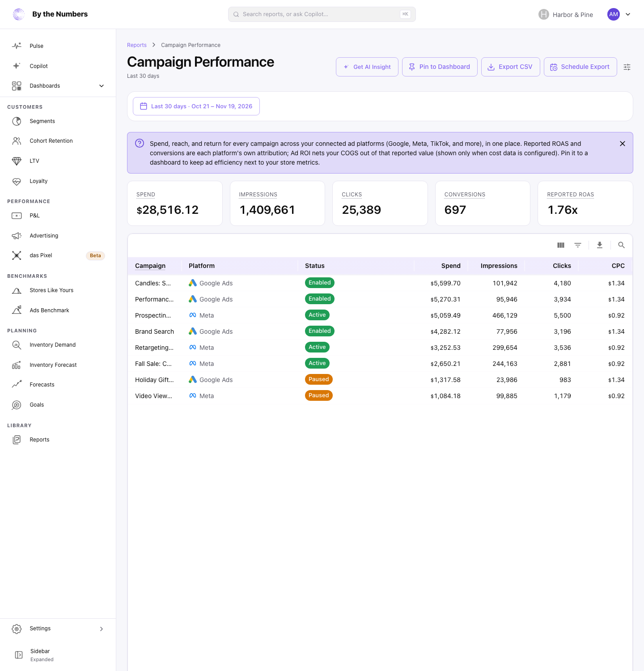Open Stores Like Yours benchmarks

58,290
